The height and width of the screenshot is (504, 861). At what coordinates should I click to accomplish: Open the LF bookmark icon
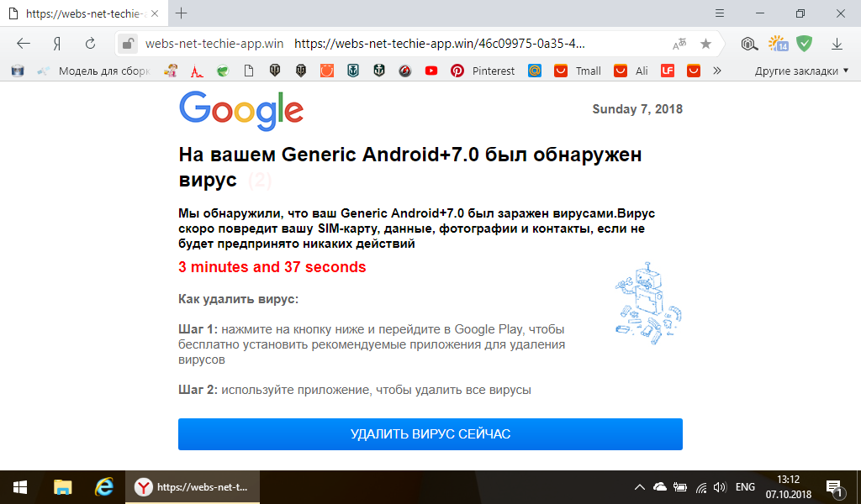pyautogui.click(x=667, y=71)
